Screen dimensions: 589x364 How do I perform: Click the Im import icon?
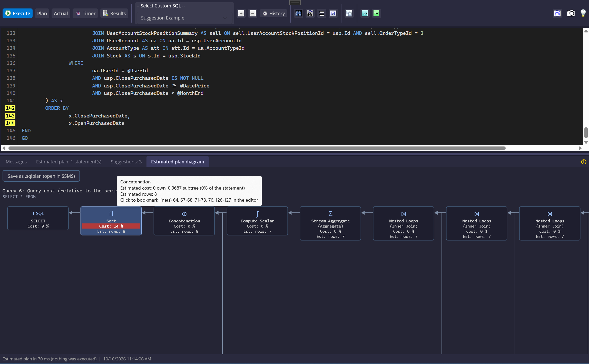[376, 13]
